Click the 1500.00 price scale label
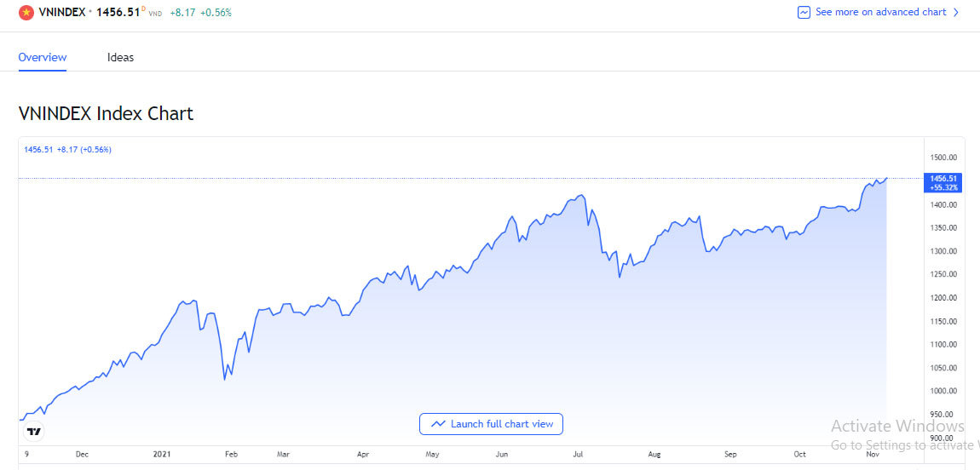The width and height of the screenshot is (980, 470). [944, 158]
